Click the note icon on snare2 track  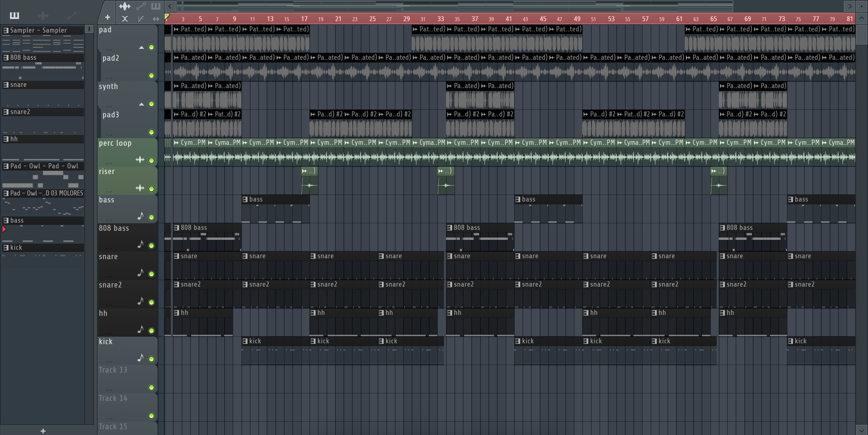pos(140,301)
